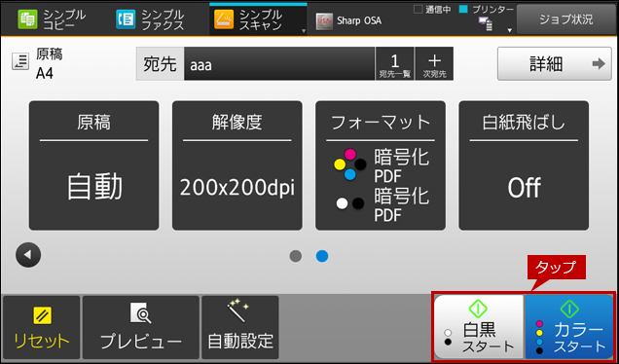Image resolution: width=619 pixels, height=364 pixels.
Task: Expand the mode dropdown arrow beside シンプルスキャン
Action: pyautogui.click(x=304, y=31)
